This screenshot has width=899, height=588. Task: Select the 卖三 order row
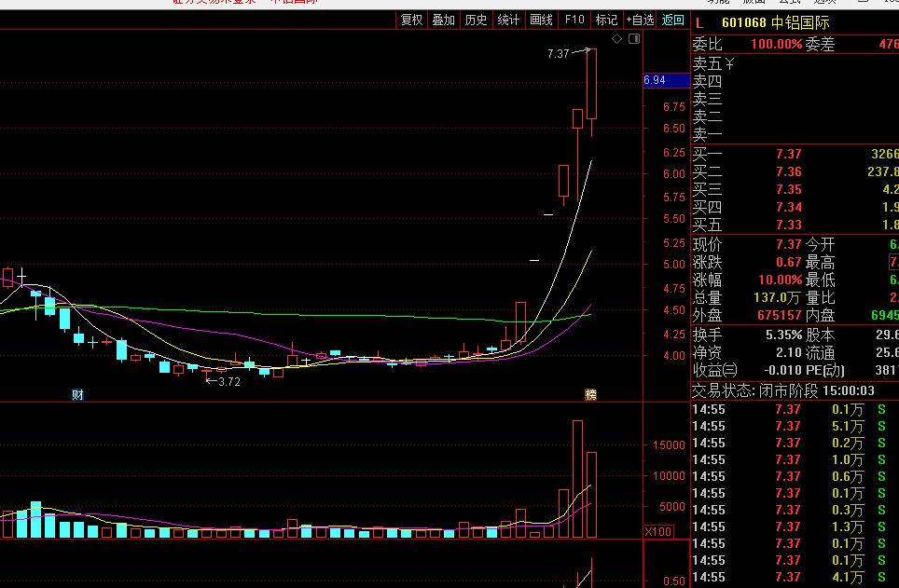795,99
